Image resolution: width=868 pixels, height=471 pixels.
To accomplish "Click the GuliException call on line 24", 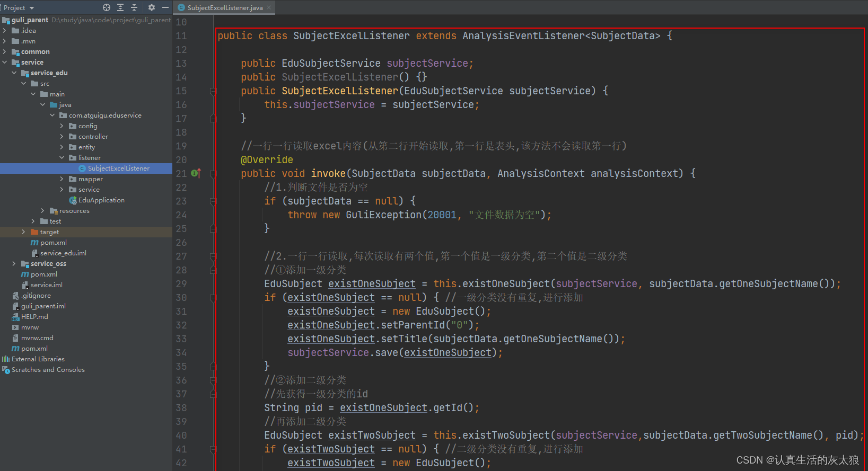I will (384, 215).
